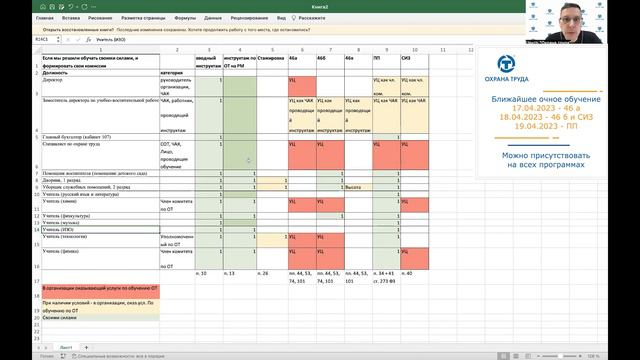
Task: Click the Стажировка column heading cell
Action: (x=272, y=62)
